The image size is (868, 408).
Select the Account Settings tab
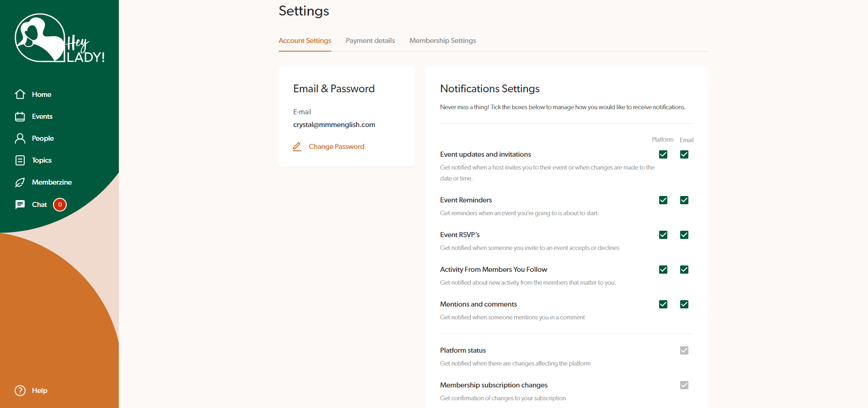305,41
